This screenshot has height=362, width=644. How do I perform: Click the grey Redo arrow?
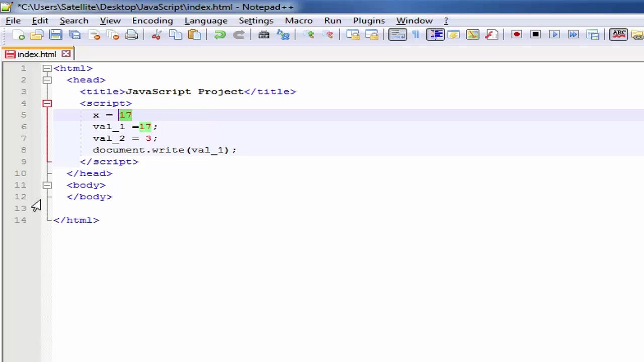click(238, 35)
